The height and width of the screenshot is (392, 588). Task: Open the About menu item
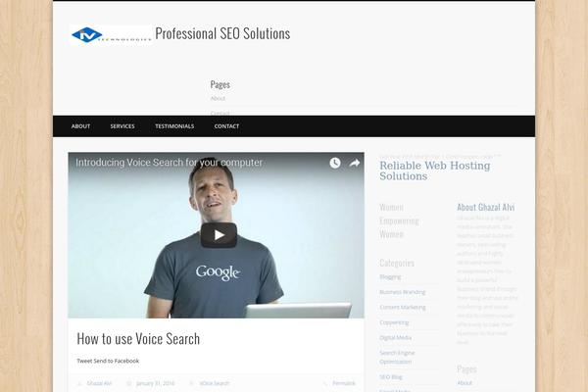(x=80, y=126)
